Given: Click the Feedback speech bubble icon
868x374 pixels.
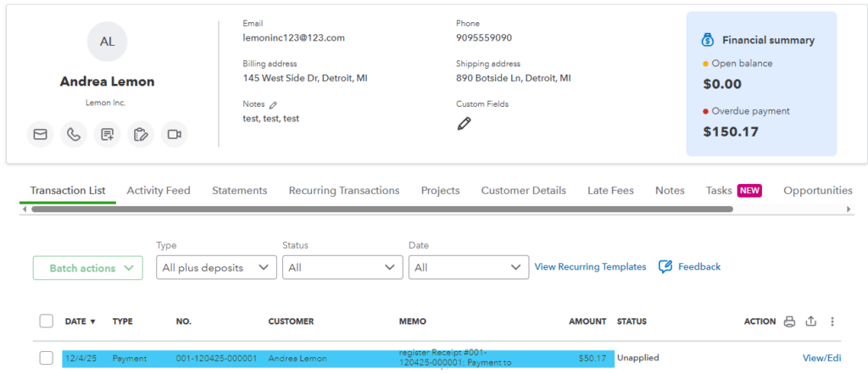Looking at the screenshot, I should [665, 266].
